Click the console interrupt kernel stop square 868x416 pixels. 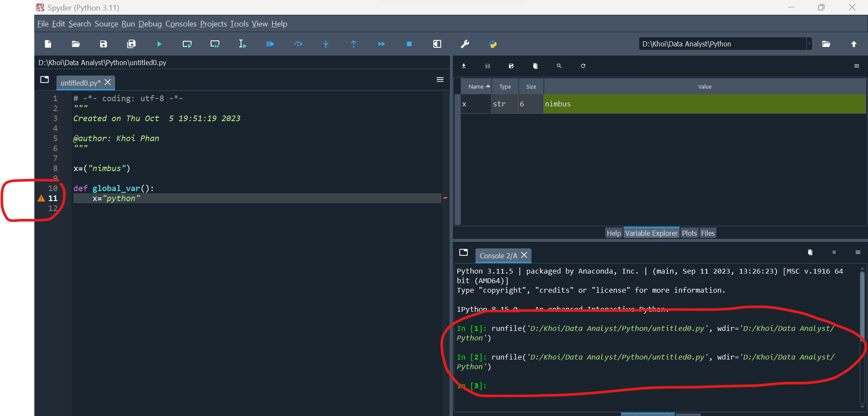(x=834, y=252)
